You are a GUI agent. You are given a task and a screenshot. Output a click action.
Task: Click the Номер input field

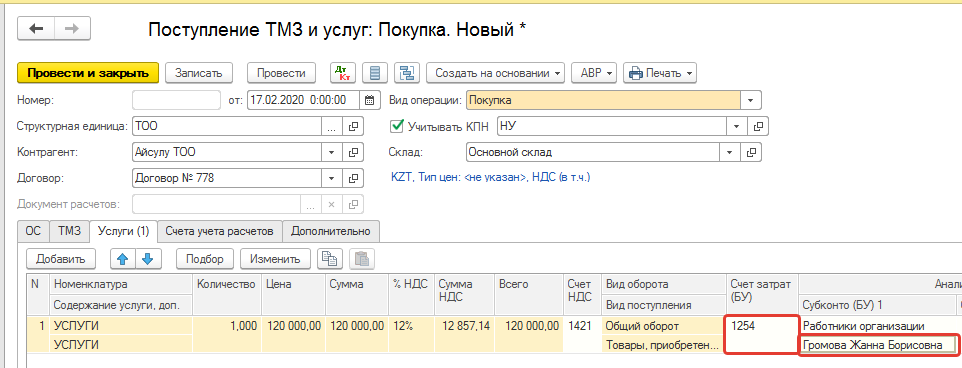pyautogui.click(x=176, y=100)
